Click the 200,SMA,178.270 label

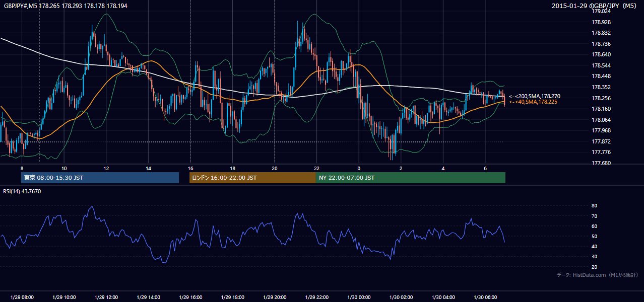535,96
